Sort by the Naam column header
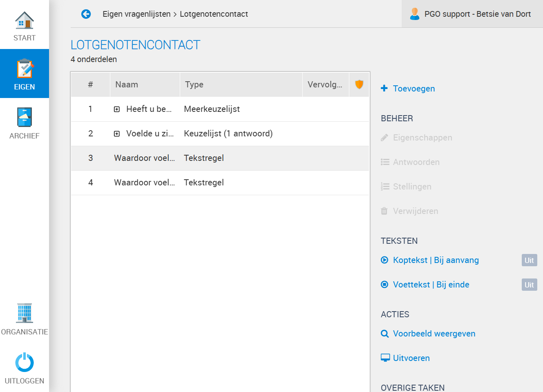This screenshot has width=543, height=392. [145, 85]
